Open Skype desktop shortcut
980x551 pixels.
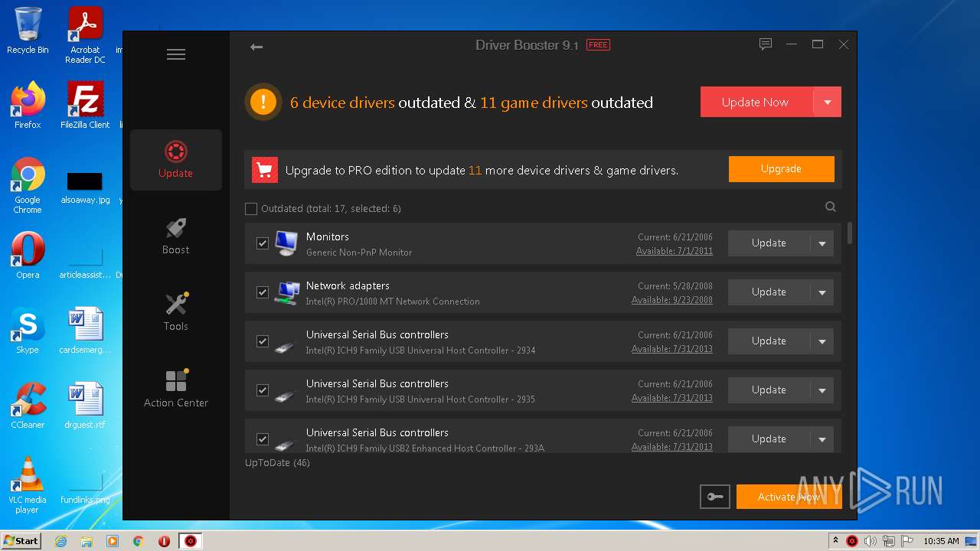[28, 331]
